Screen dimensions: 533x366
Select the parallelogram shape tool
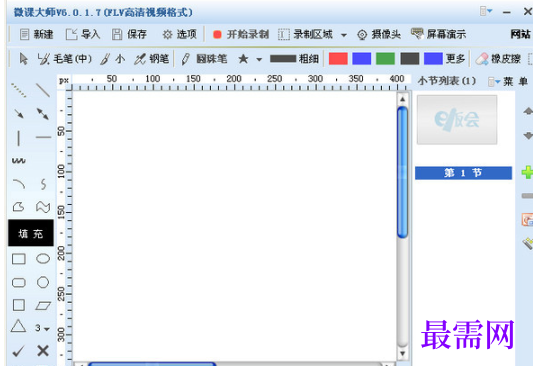(x=43, y=306)
